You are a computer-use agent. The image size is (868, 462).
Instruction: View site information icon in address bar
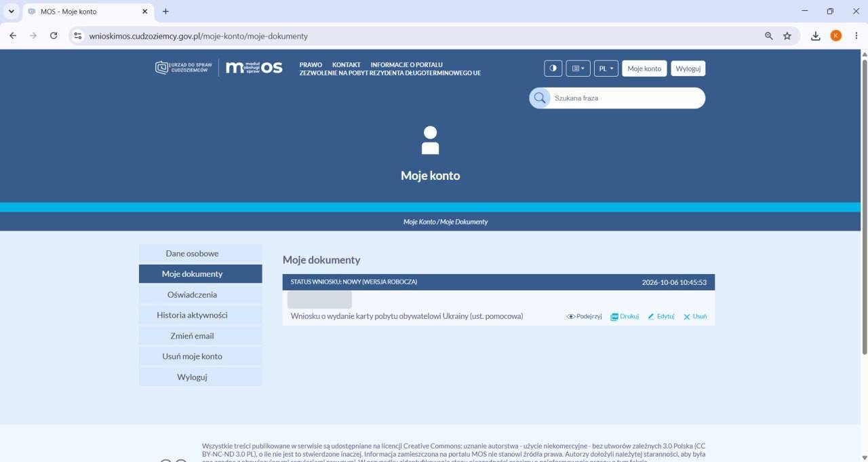[78, 36]
